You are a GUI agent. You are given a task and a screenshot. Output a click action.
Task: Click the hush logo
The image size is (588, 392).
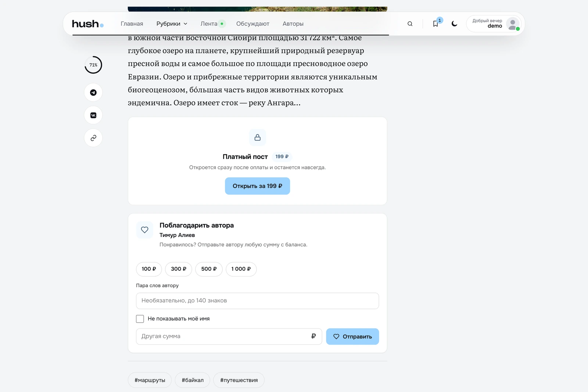click(x=88, y=24)
